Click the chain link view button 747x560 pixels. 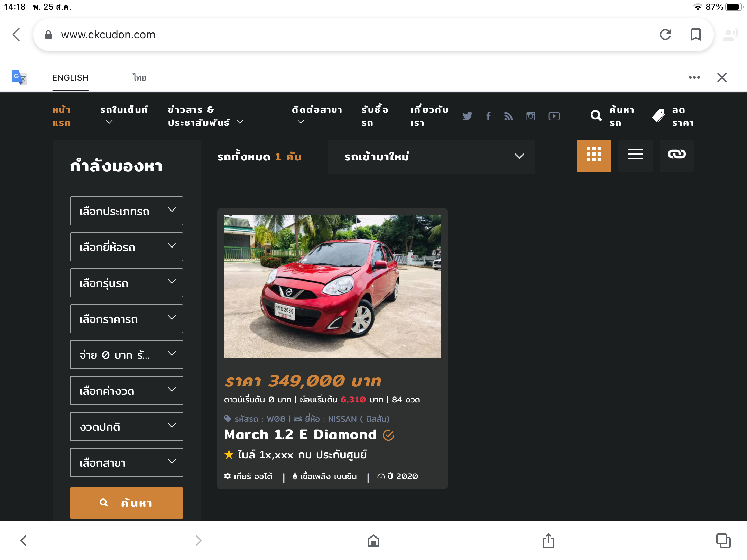[x=676, y=155]
